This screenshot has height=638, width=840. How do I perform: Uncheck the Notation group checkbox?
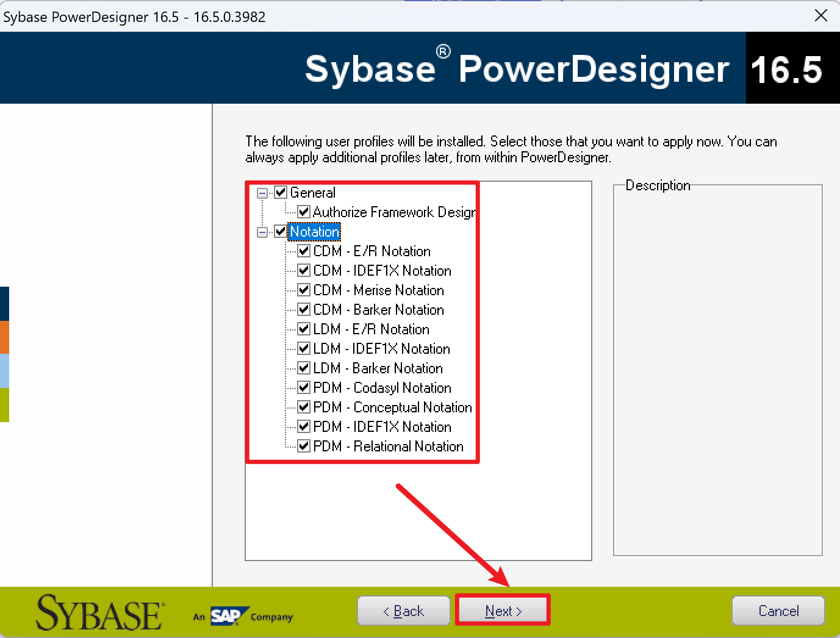281,232
